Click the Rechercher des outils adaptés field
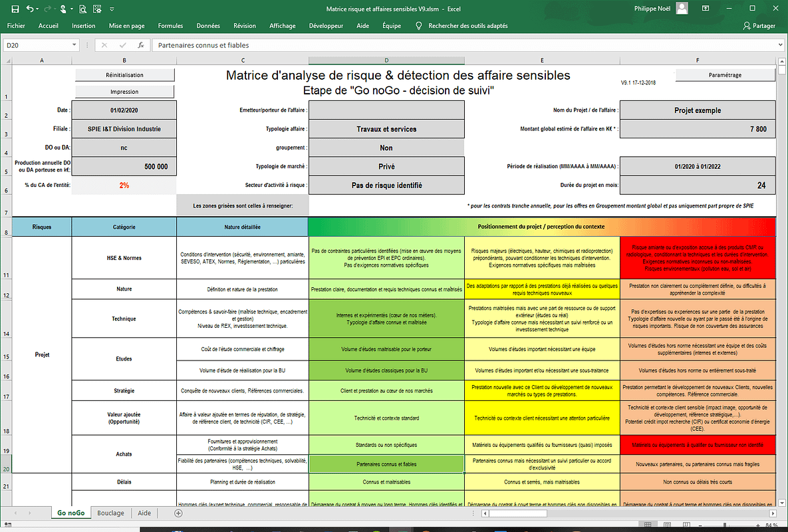 pos(468,26)
